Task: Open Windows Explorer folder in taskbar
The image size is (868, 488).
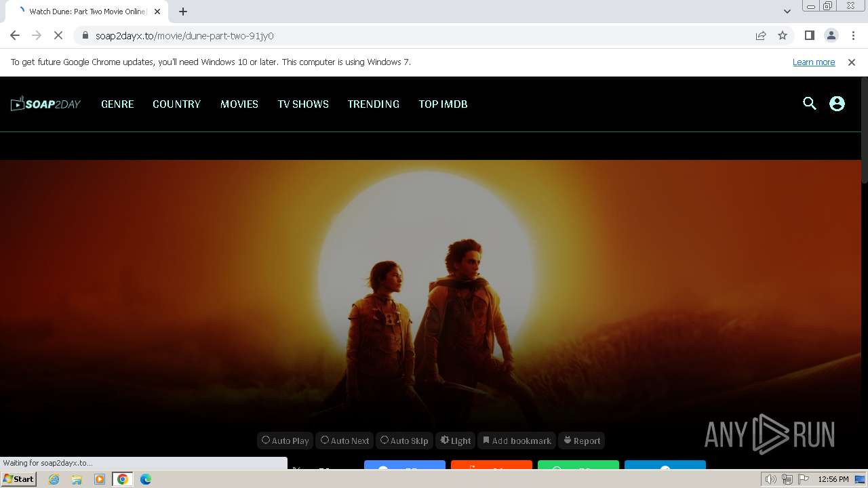Action: pos(77,479)
